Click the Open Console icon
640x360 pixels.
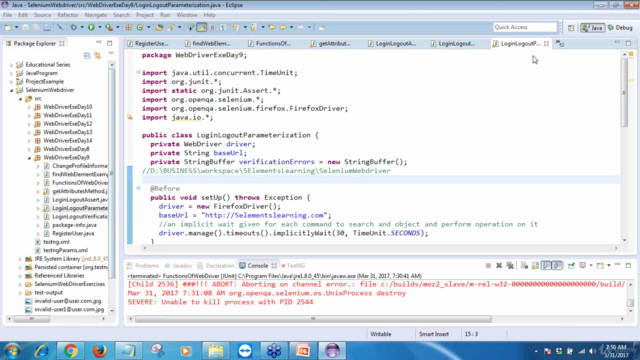(x=600, y=266)
